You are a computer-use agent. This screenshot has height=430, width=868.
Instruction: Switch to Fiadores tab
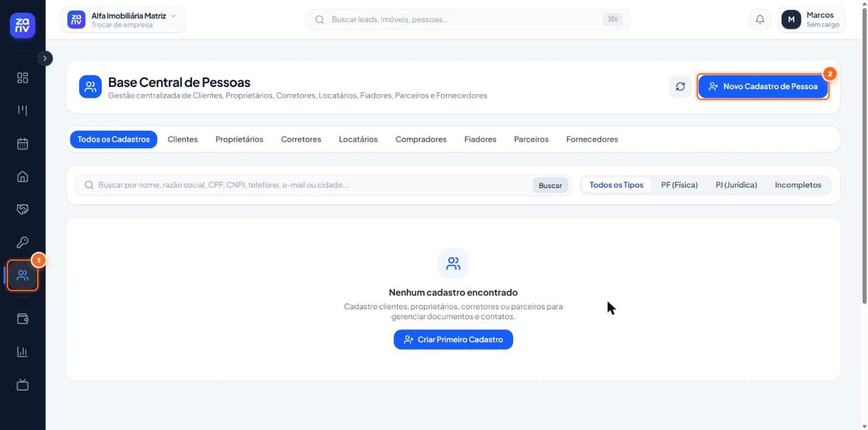[480, 139]
